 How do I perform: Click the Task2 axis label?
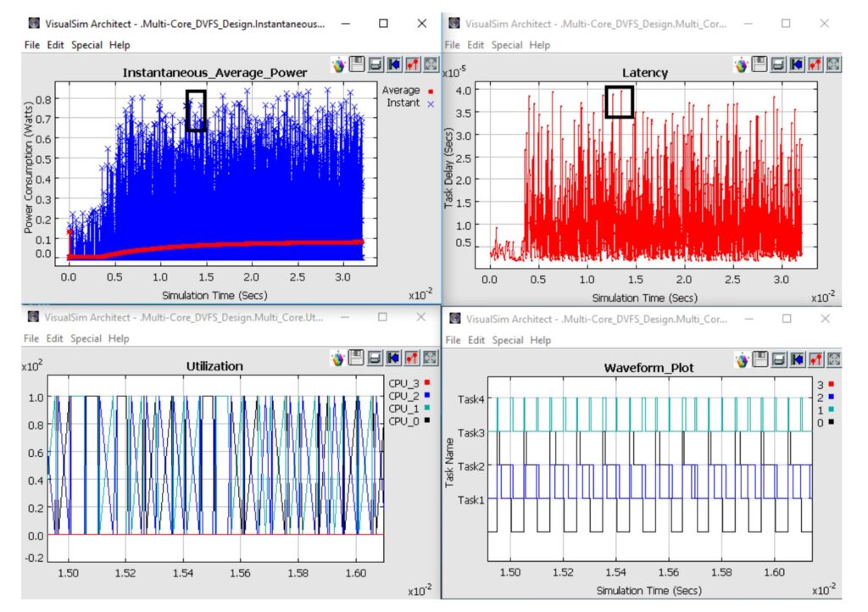(471, 466)
